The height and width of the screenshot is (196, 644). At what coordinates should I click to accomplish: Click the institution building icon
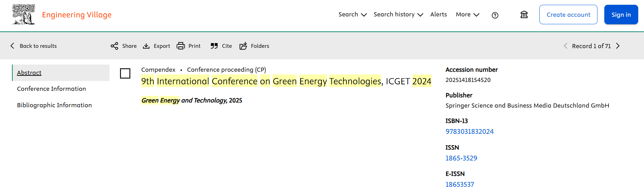click(524, 14)
